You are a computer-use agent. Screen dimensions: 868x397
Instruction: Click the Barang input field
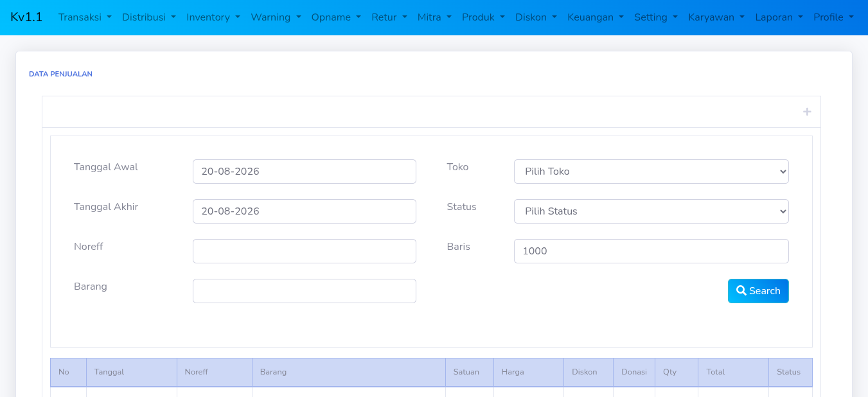305,291
